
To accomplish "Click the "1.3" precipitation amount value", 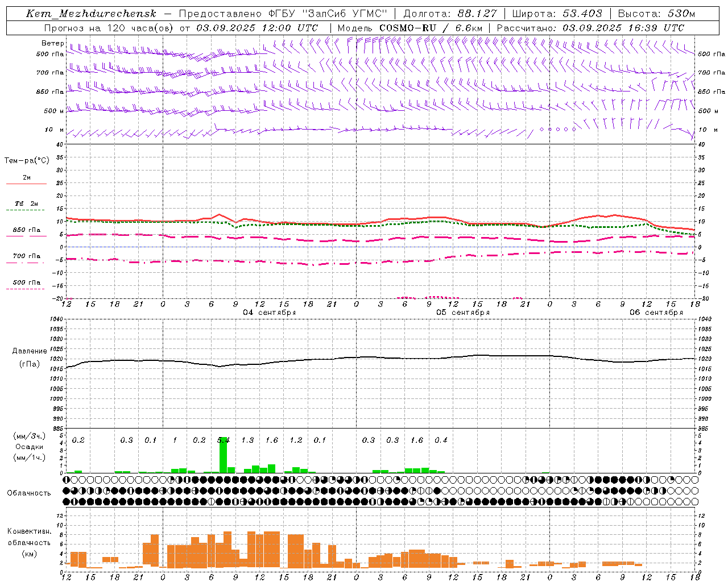I will pyautogui.click(x=247, y=440).
